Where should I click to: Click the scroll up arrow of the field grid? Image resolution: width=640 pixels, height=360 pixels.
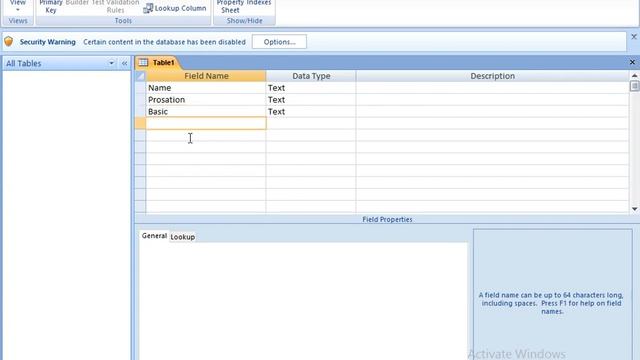[x=634, y=76]
